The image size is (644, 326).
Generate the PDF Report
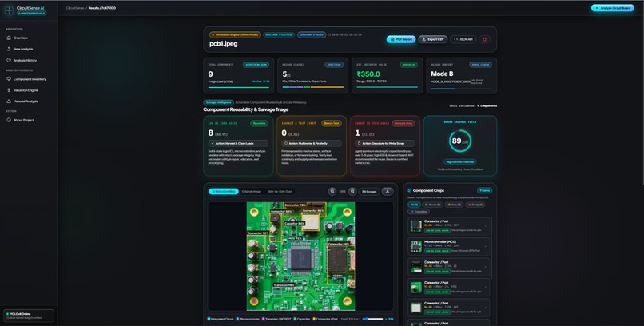pos(401,39)
